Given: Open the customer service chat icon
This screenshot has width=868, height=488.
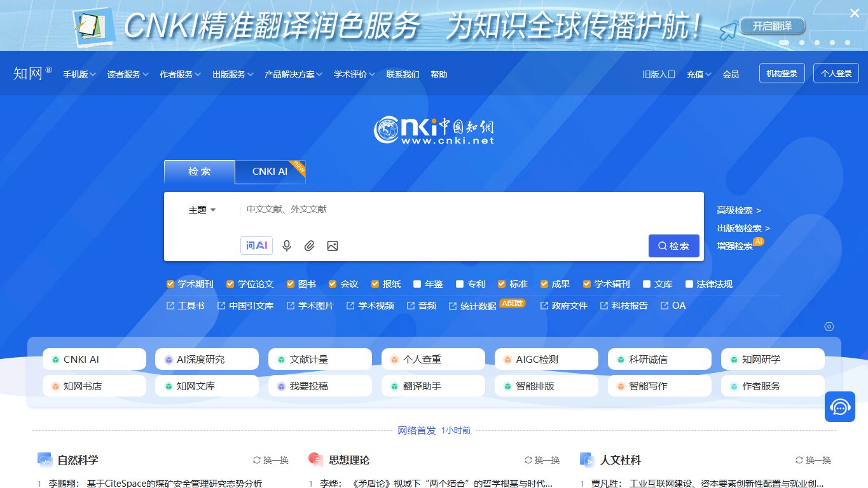Looking at the screenshot, I should click(840, 407).
